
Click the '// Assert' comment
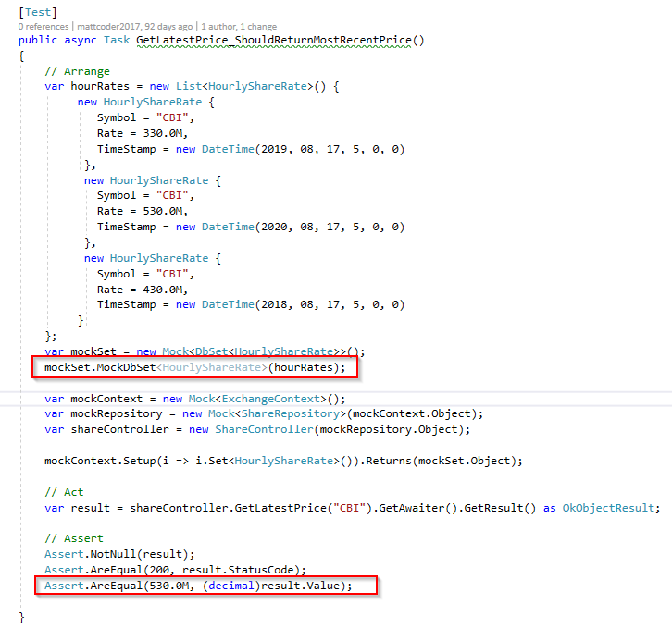point(74,538)
